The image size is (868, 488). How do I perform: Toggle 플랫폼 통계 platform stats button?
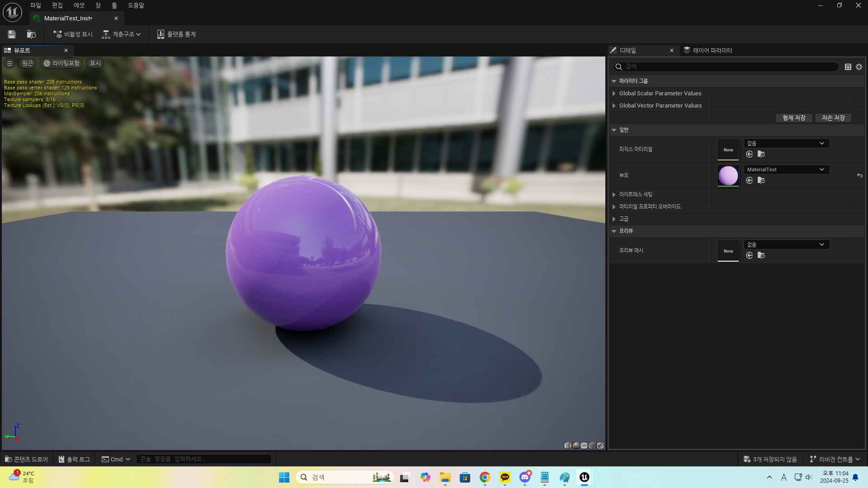pyautogui.click(x=176, y=34)
